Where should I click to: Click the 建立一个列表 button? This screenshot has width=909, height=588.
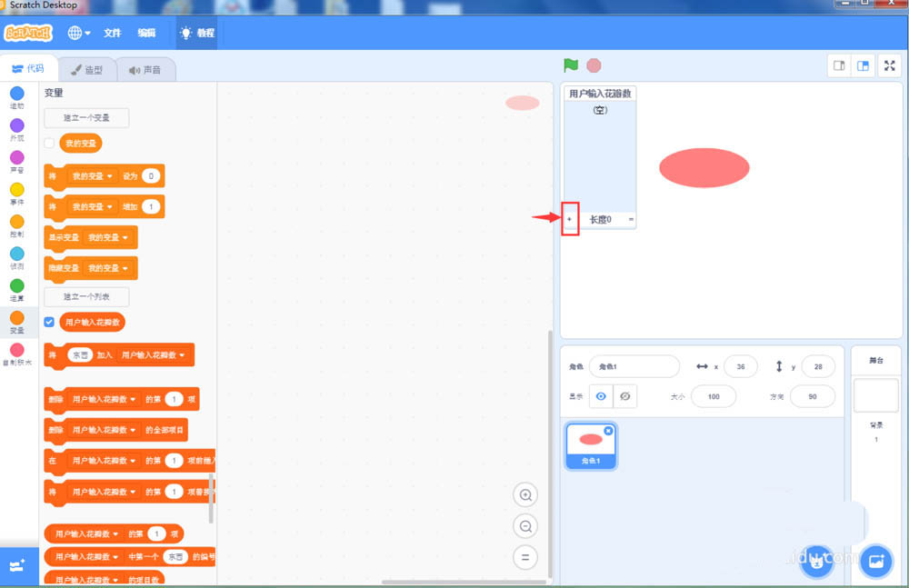coord(85,297)
